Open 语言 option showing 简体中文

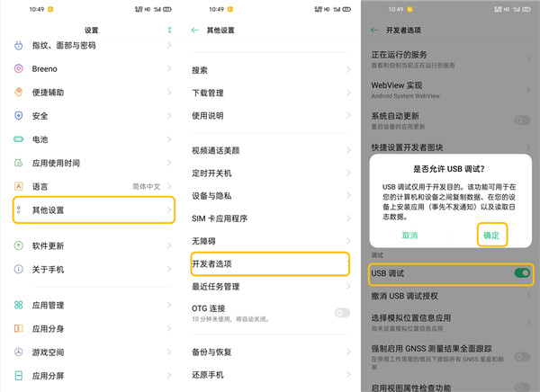(90, 186)
